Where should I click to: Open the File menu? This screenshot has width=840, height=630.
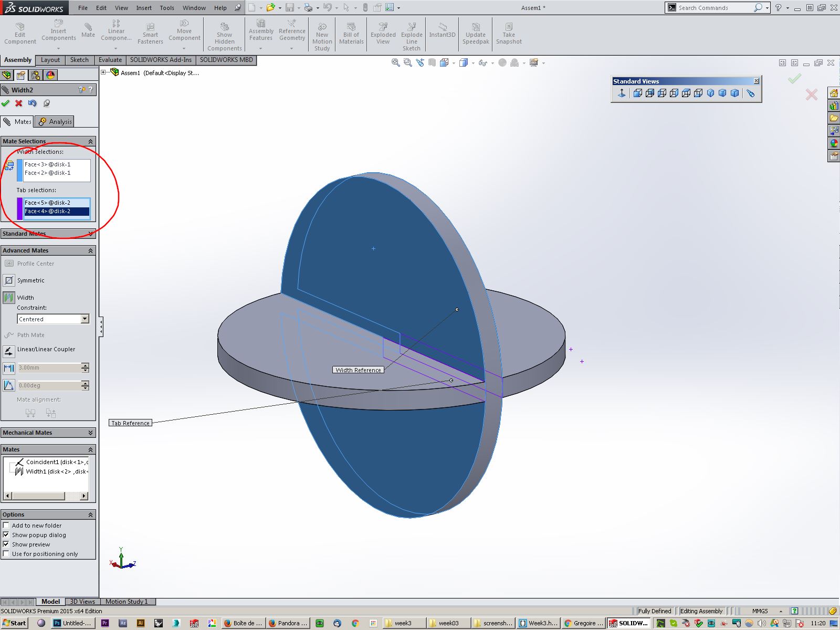[x=83, y=8]
